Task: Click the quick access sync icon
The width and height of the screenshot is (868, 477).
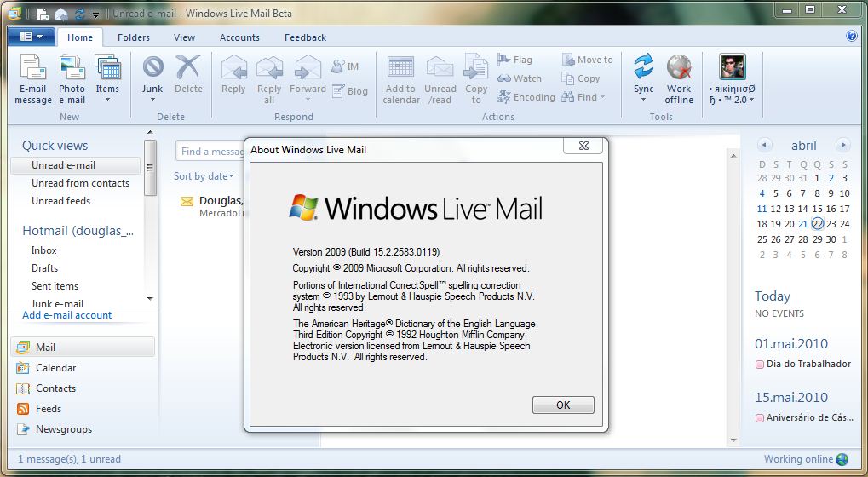Action: [x=79, y=14]
